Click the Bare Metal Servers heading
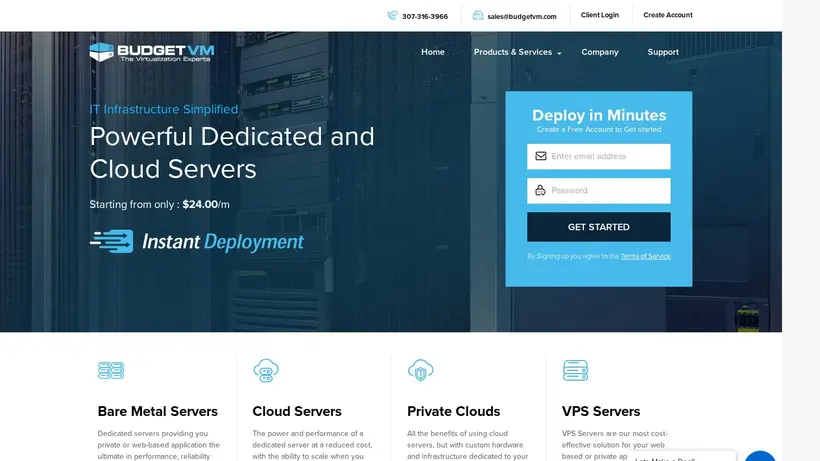Screen dimensions: 820x461 (157, 411)
